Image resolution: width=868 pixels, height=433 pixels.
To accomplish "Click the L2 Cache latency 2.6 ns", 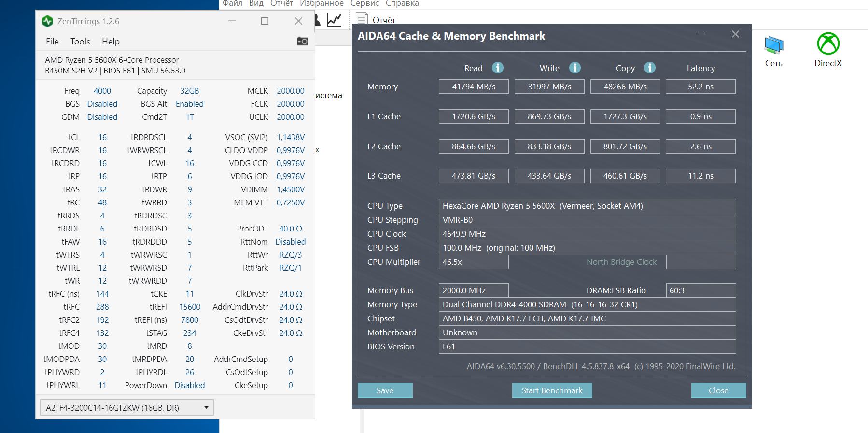I will [700, 146].
